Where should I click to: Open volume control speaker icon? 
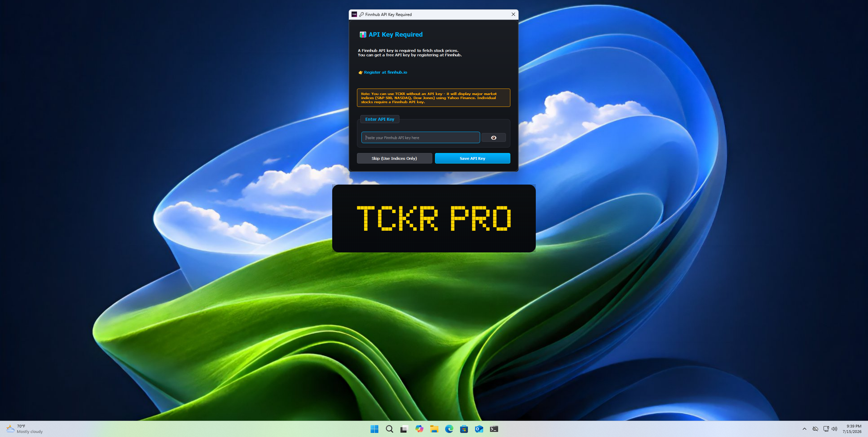click(x=834, y=429)
